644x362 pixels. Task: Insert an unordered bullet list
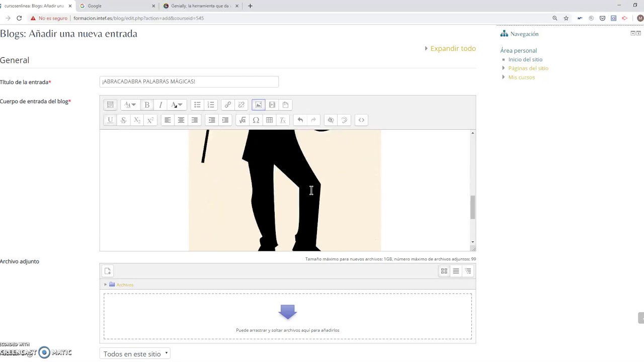coord(197,105)
